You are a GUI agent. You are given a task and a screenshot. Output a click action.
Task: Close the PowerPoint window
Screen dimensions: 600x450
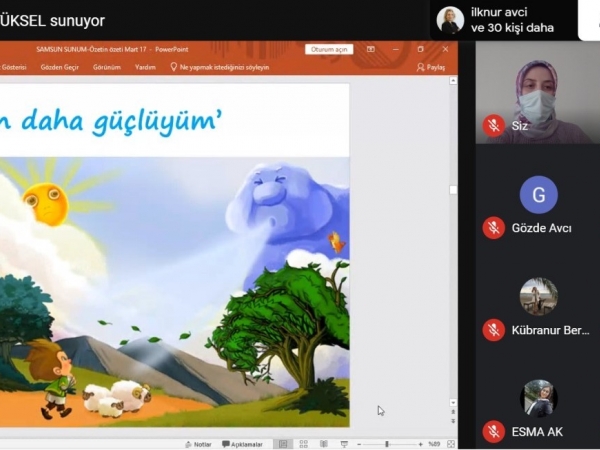click(x=445, y=49)
